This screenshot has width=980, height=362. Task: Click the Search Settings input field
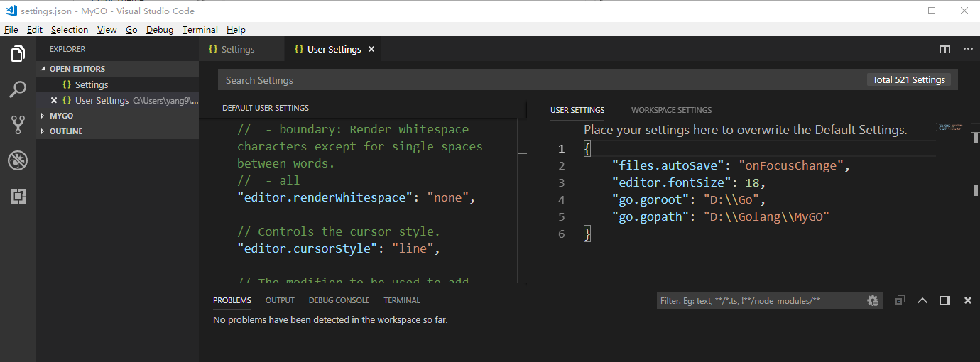(x=540, y=80)
